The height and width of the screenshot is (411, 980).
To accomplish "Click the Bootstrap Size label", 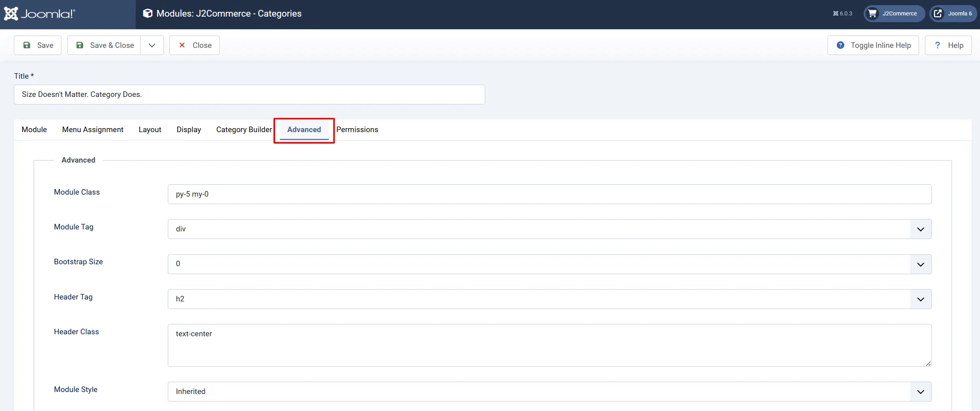I will [78, 262].
